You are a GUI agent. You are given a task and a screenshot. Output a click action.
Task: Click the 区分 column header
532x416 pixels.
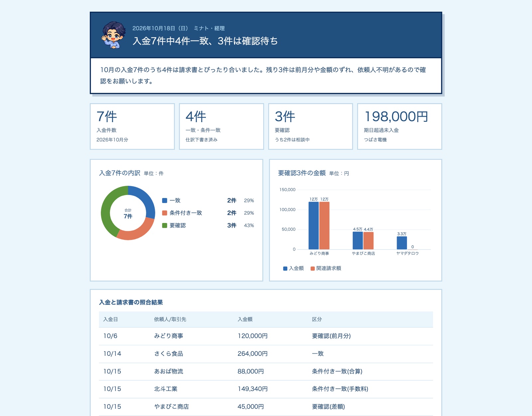point(317,319)
